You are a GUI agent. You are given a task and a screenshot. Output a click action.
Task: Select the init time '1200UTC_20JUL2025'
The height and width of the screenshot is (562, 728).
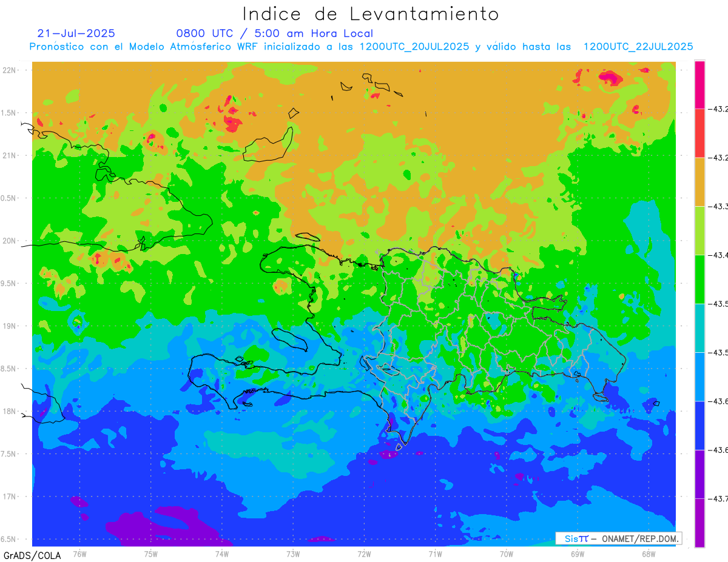coord(414,47)
